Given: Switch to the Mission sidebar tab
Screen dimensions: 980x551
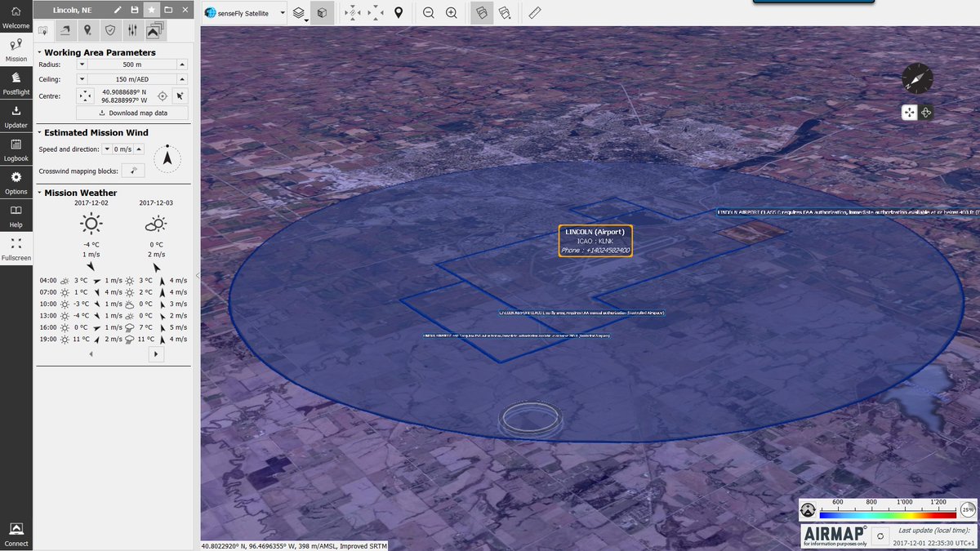Looking at the screenshot, I should [x=16, y=50].
